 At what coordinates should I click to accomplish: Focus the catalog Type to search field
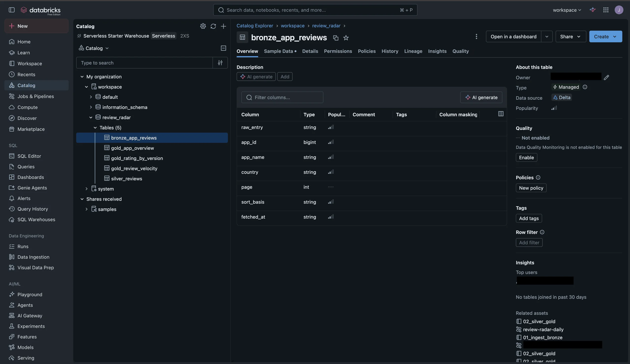coord(144,63)
